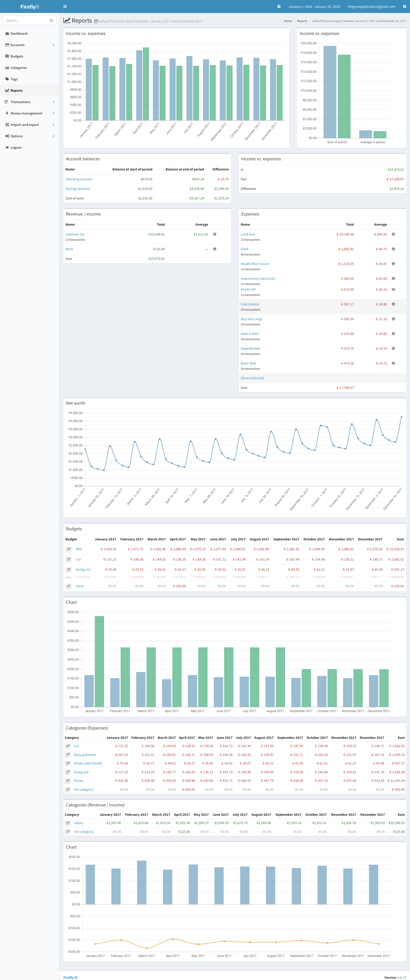Click the info icon beside JobGiver Inc.
The image size is (410, 980).
click(x=215, y=234)
